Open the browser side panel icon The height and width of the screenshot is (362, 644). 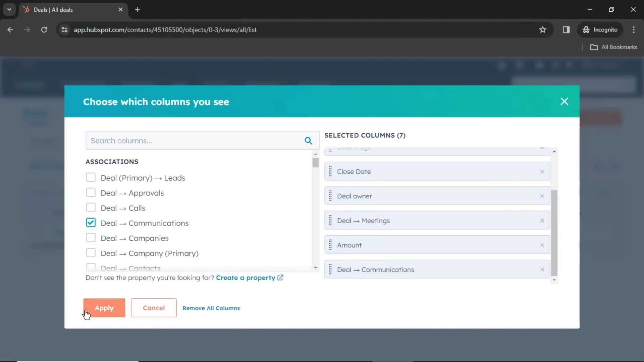point(566,29)
